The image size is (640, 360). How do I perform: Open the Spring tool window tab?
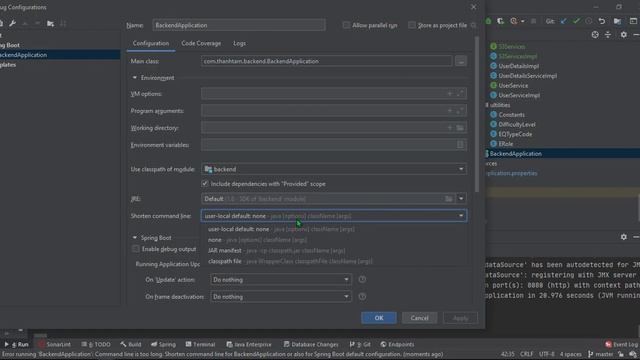[163, 344]
